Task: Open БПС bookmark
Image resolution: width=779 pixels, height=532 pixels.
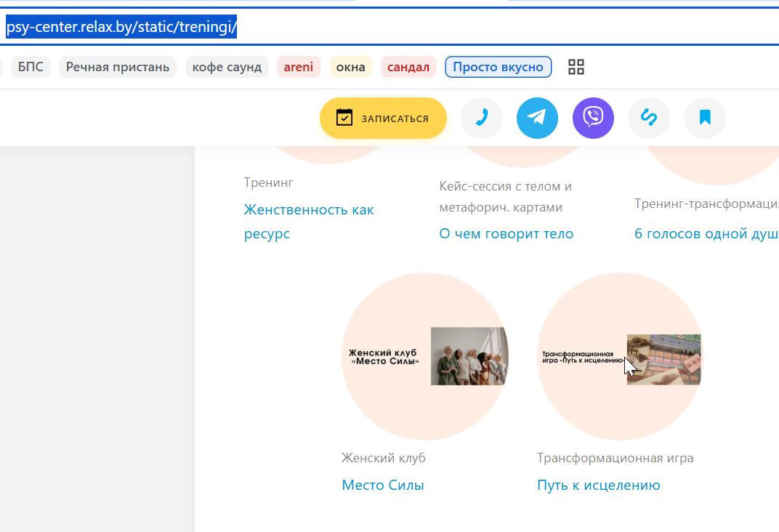Action: pyautogui.click(x=31, y=67)
